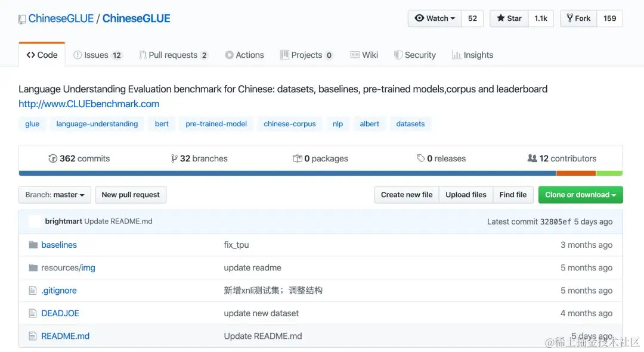The width and height of the screenshot is (644, 352).
Task: Click the resources/img folder icon
Action: pos(33,267)
